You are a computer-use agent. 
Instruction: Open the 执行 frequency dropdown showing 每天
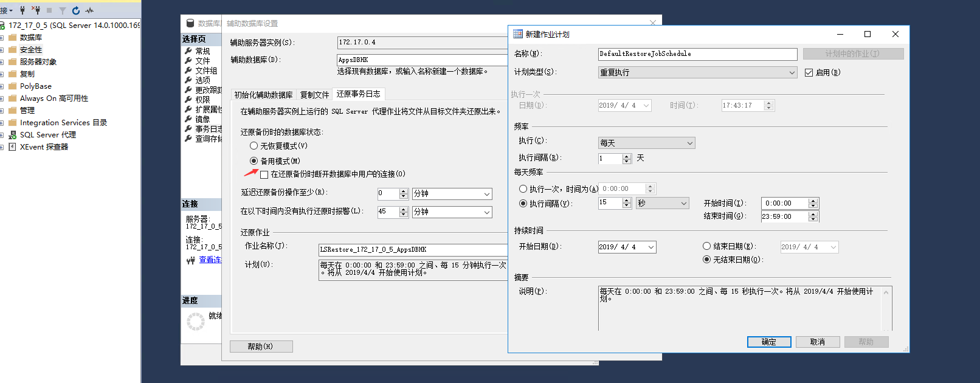pos(647,143)
